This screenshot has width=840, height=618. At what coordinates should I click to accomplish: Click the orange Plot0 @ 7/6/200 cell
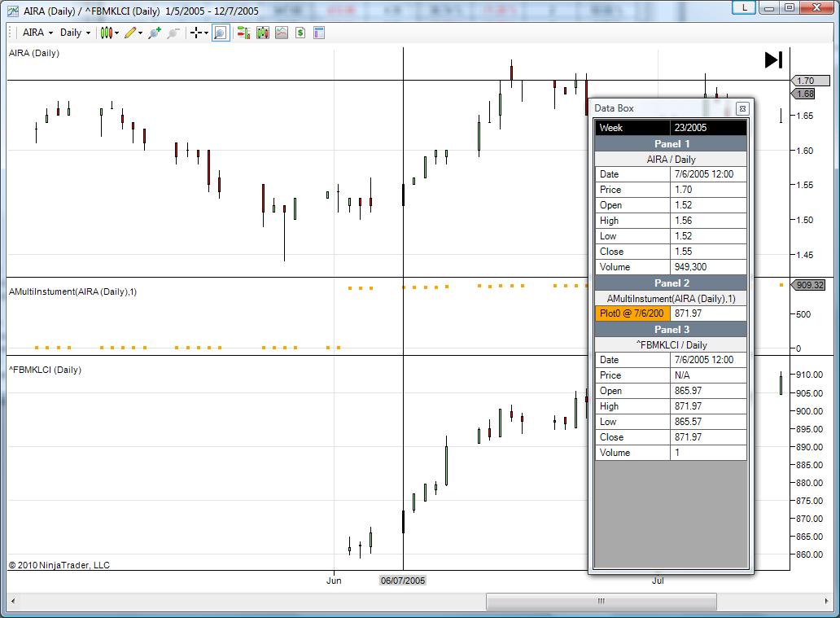coord(632,313)
